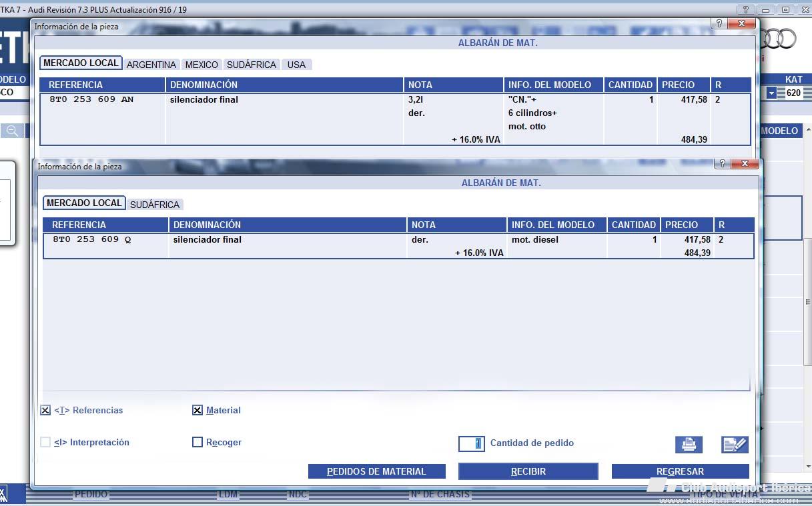
Task: Select part number 8T0 253 609 Q
Action: (92, 240)
